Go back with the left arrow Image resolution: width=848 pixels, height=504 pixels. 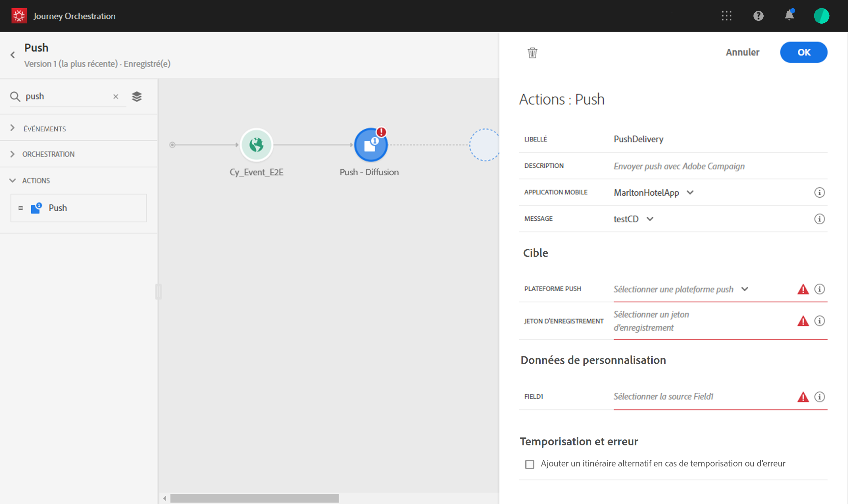click(13, 55)
